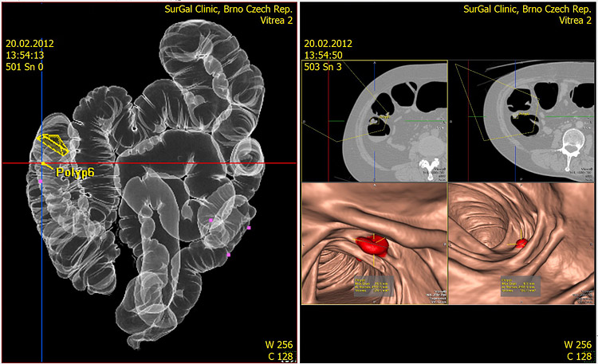
Task: Click C 128 level value in right panel
Action: (579, 356)
